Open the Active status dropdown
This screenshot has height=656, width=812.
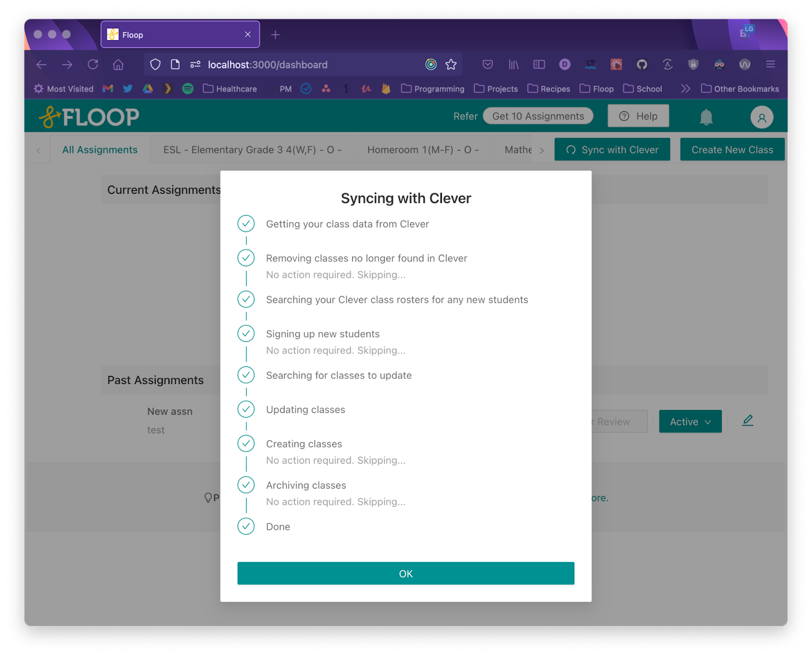pyautogui.click(x=690, y=422)
